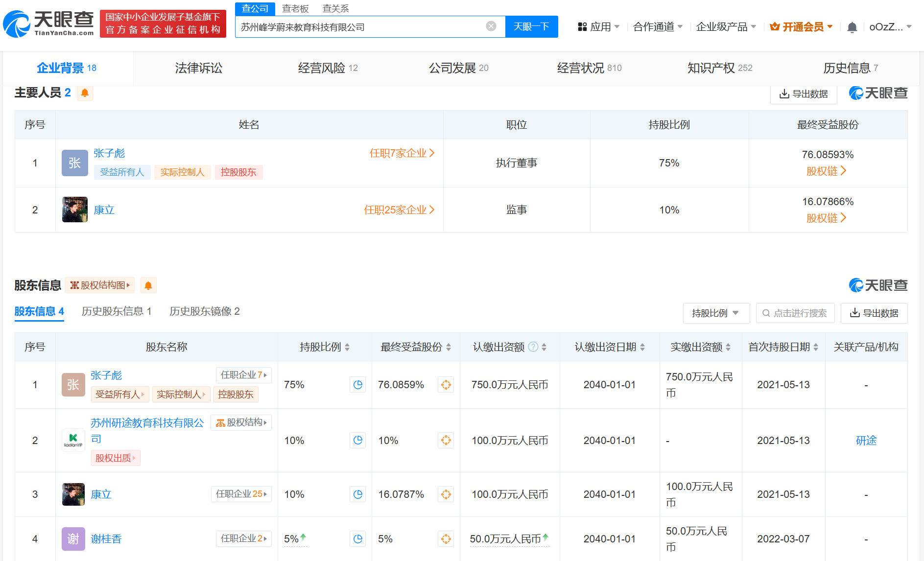Switch to 历史信息 tab

(x=851, y=68)
